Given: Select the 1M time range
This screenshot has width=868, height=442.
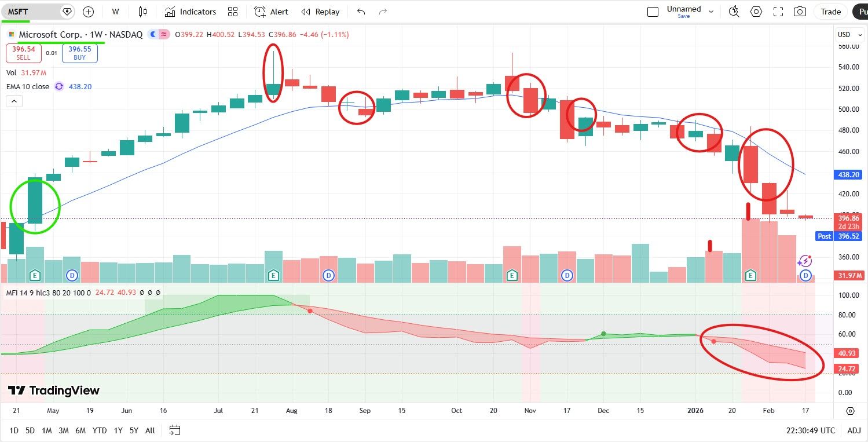Looking at the screenshot, I should click(47, 430).
